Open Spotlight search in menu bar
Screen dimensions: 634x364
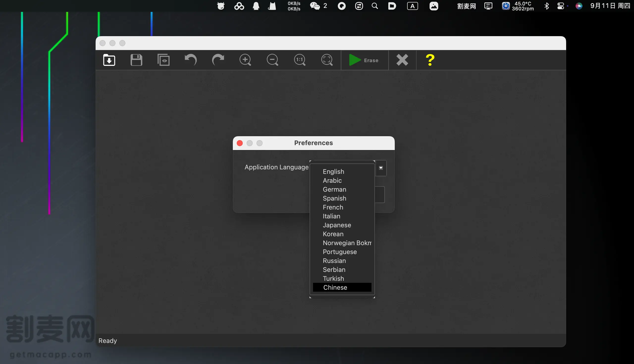pos(374,6)
